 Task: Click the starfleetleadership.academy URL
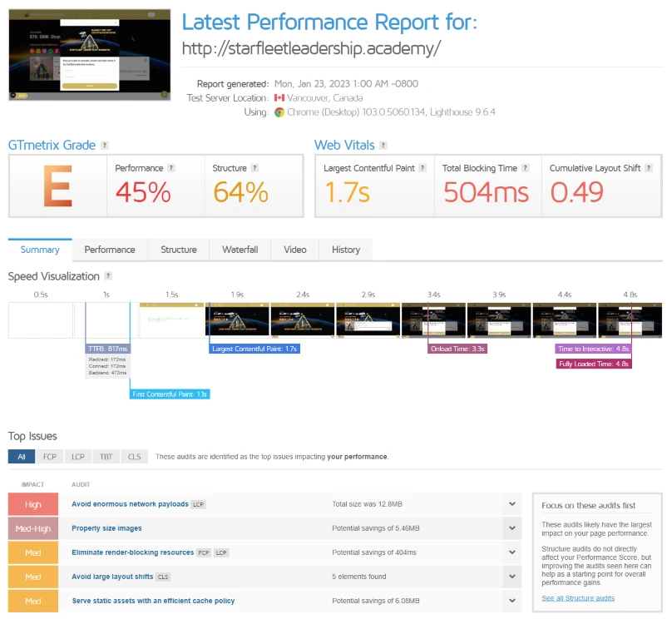(311, 48)
